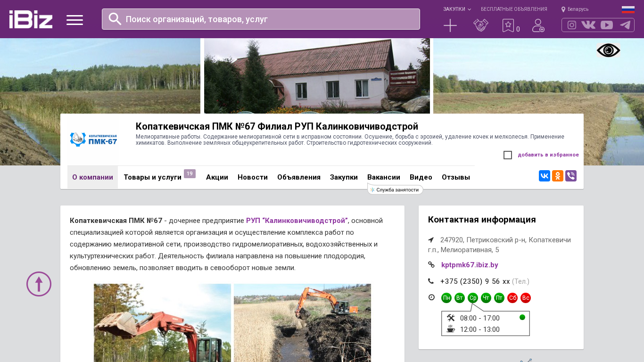
Task: Click the clock working-hours icon
Action: point(431,297)
